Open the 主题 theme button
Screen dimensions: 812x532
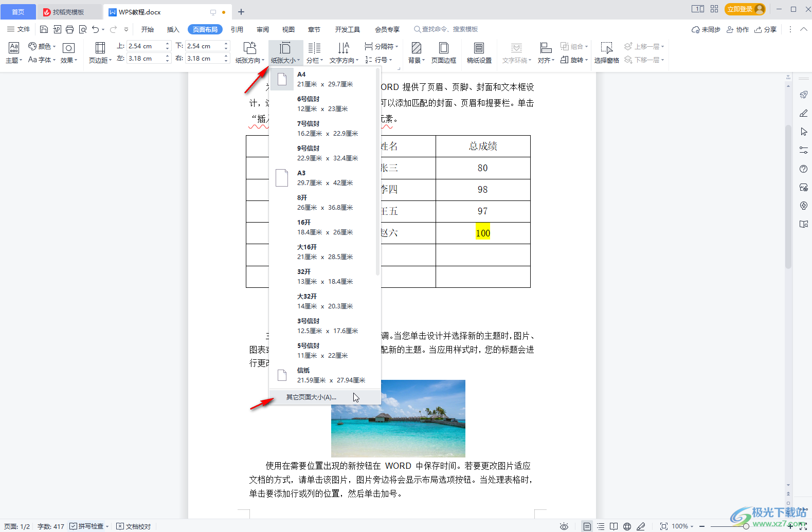coord(14,53)
